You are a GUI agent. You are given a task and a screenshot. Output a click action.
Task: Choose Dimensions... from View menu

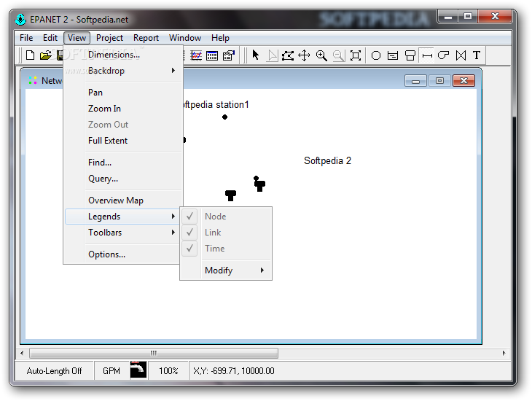click(x=122, y=55)
